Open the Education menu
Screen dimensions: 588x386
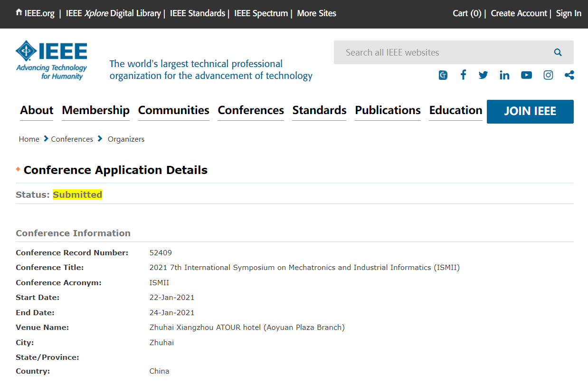[455, 110]
